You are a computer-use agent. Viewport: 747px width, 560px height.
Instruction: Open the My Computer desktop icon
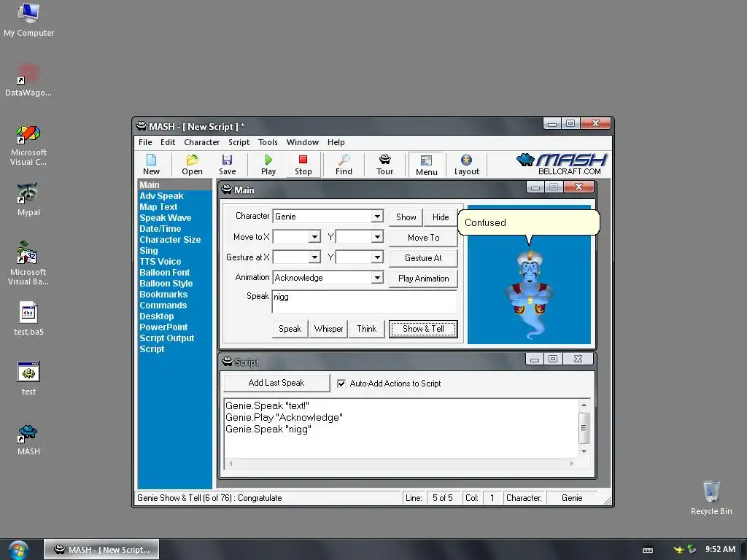28,20
